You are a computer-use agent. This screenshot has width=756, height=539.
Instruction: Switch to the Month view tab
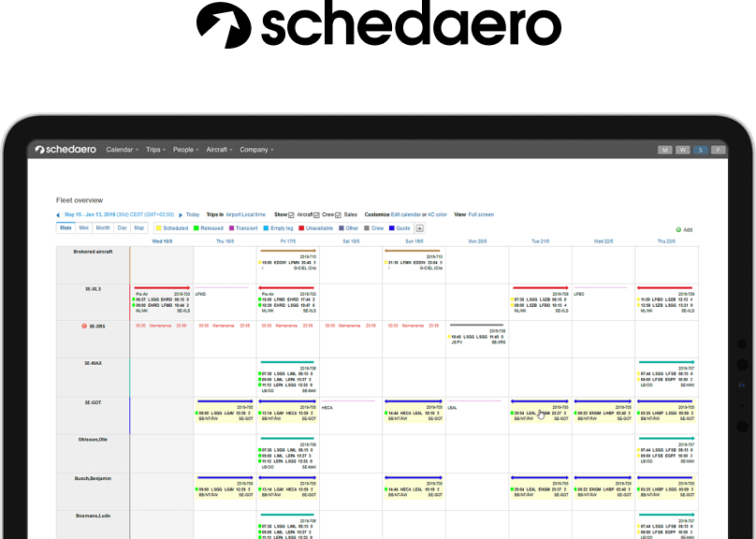coord(103,228)
